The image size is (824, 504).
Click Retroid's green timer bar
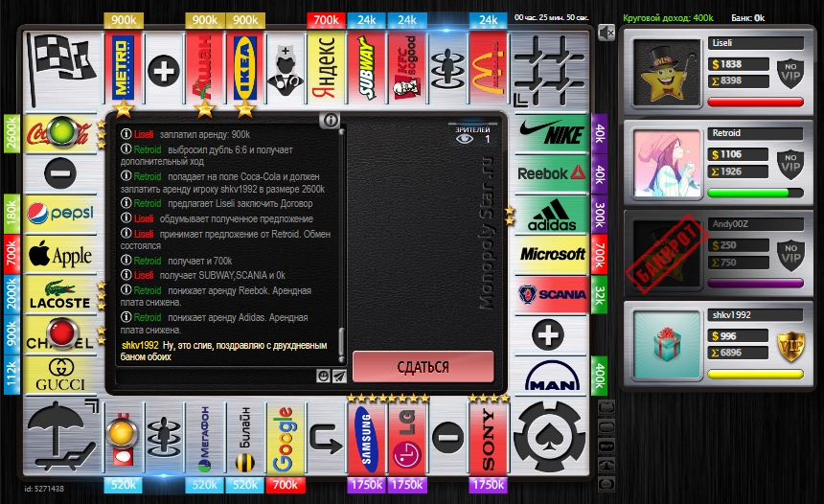[x=756, y=193]
